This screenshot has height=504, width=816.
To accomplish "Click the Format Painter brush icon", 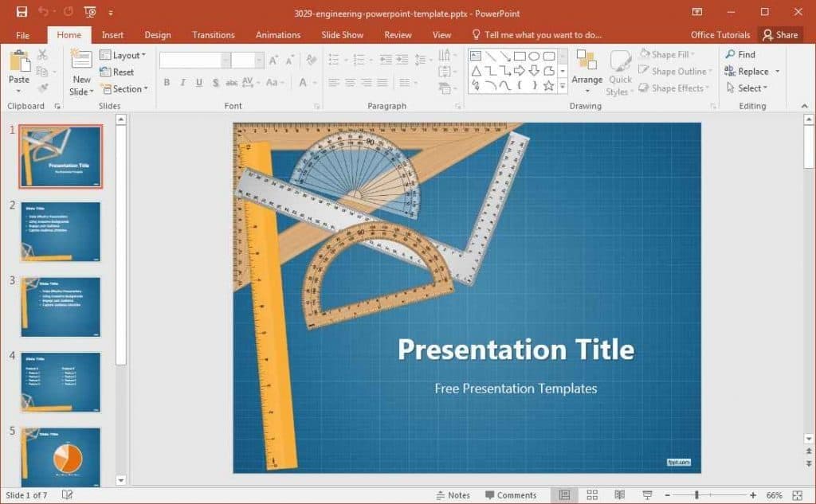I will point(43,88).
